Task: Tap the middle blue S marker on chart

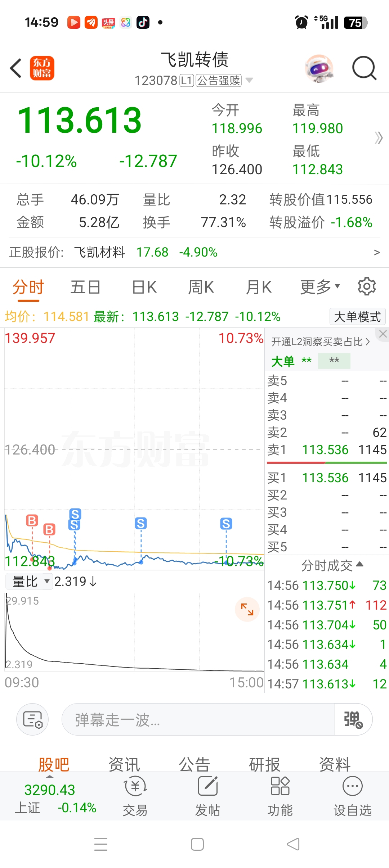Action: click(x=141, y=523)
